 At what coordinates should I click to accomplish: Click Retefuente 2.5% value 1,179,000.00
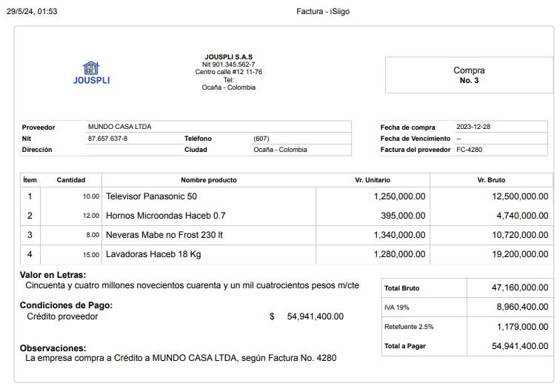[522, 327]
